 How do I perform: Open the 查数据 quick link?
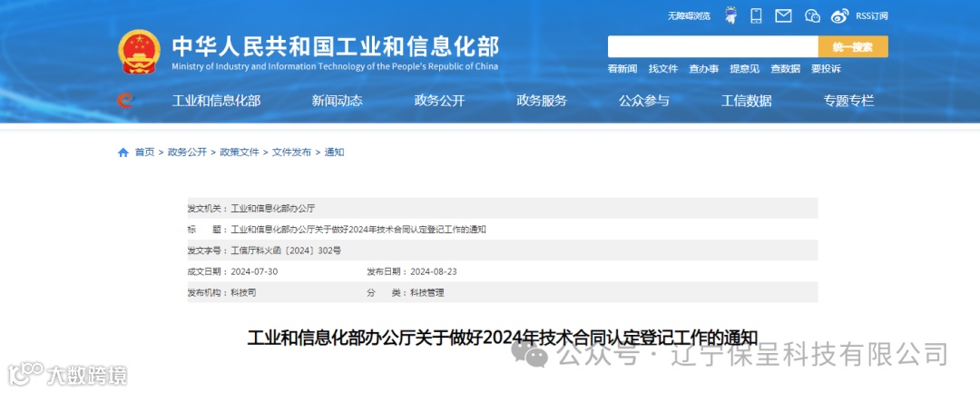tap(785, 69)
